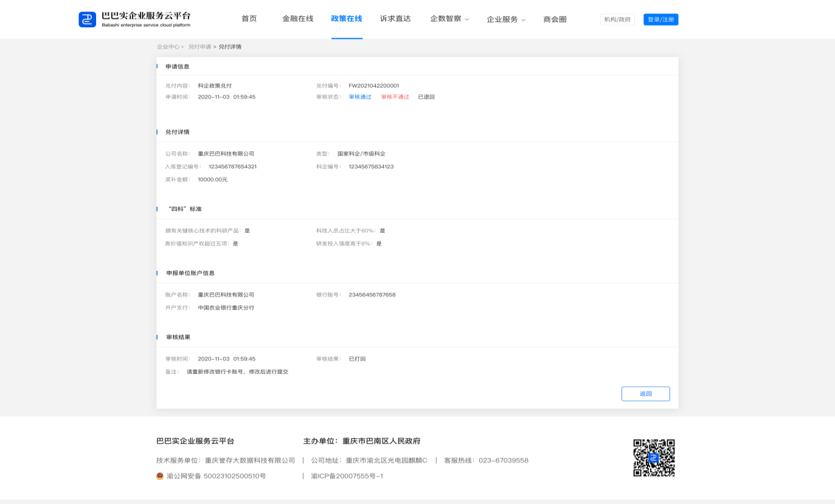Click 企业中心 breadcrumb link
This screenshot has width=835, height=504.
168,47
